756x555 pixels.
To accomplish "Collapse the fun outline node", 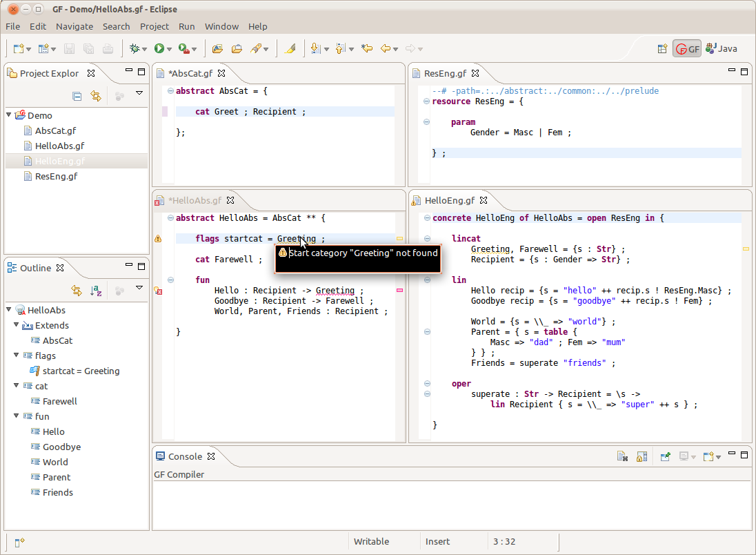I will coord(17,416).
